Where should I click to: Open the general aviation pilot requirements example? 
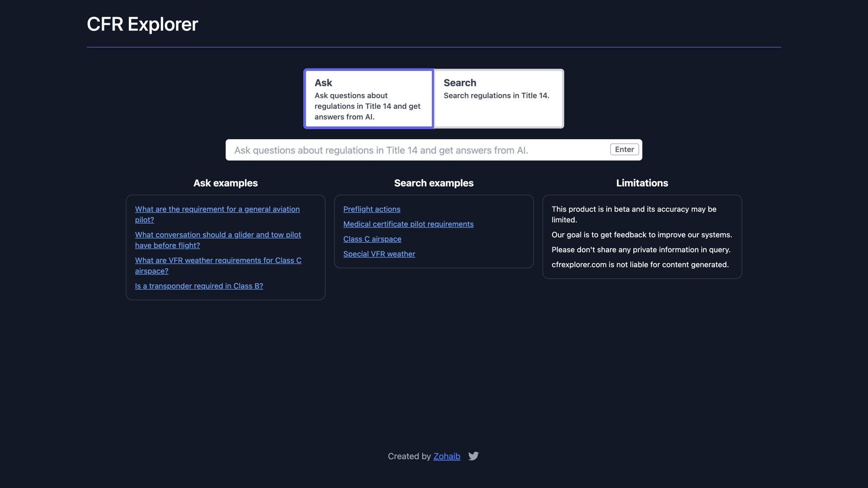tap(217, 214)
